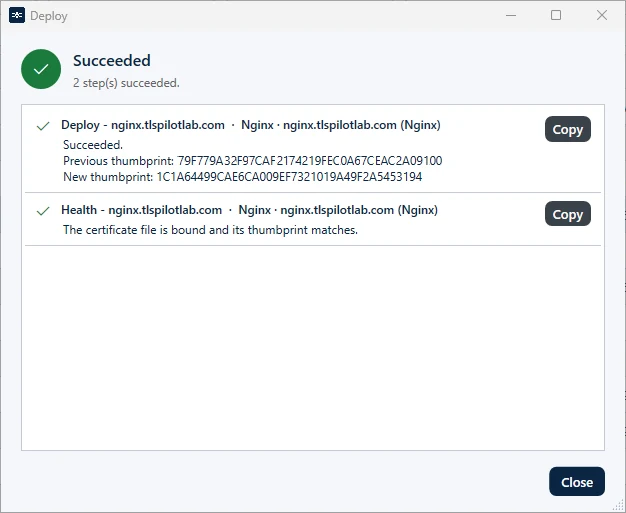Click the Deploy step checkmark icon
This screenshot has width=626, height=513.
(43, 126)
